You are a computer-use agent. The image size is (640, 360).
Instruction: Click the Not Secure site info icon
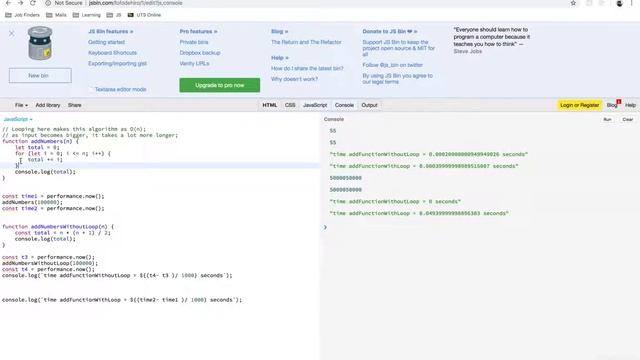[x=48, y=3]
